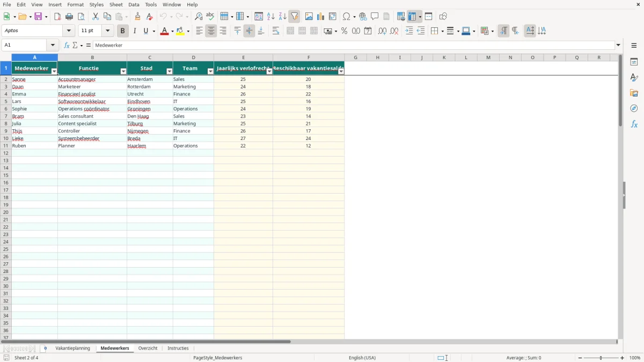The height and width of the screenshot is (362, 644).
Task: Apply yellow background color swatch
Action: pyautogui.click(x=180, y=32)
